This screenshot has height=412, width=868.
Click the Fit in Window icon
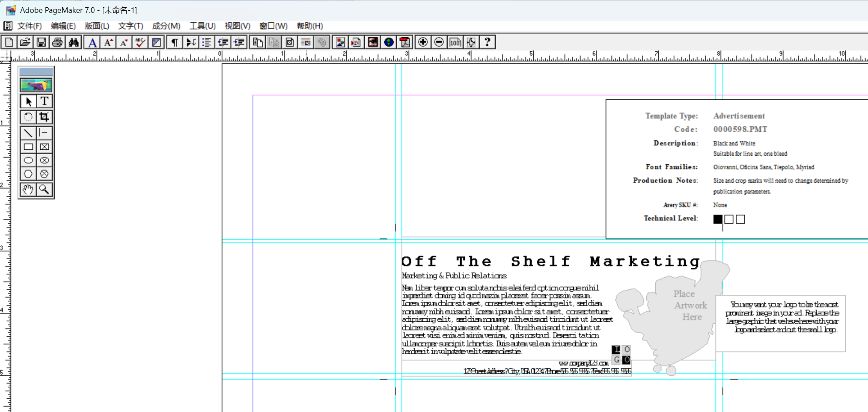(471, 42)
